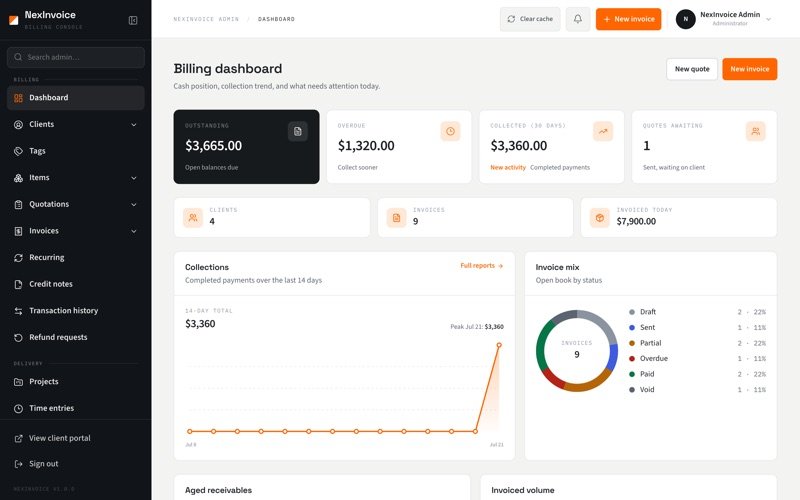Screen dimensions: 800x500
Task: Go to Time entries in sidebar
Action: [x=76, y=408]
